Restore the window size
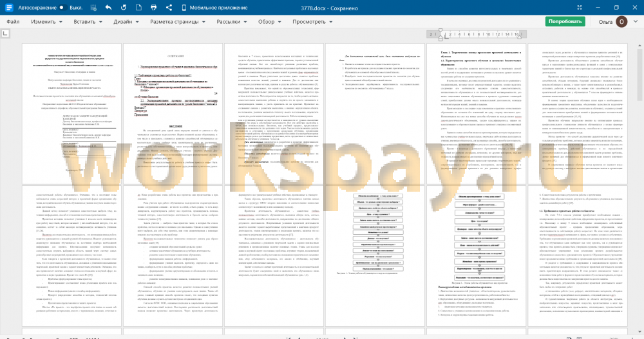This screenshot has height=339, width=644. [616, 7]
